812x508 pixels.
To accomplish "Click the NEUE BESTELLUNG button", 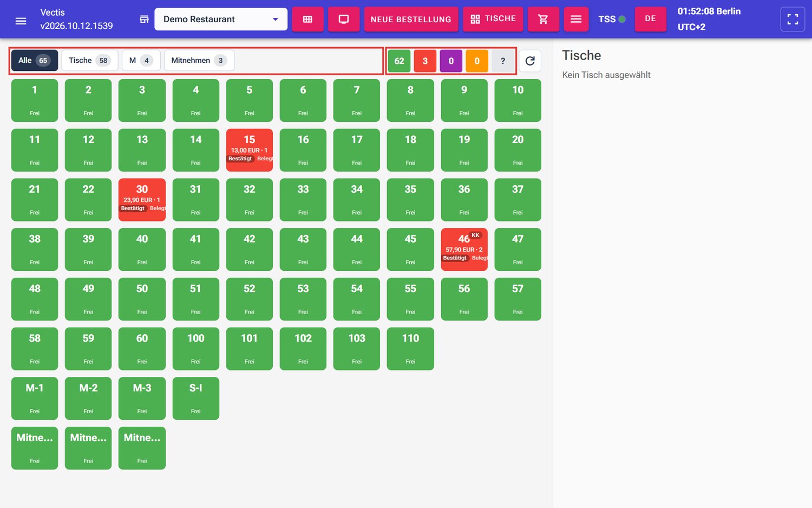I will point(411,19).
